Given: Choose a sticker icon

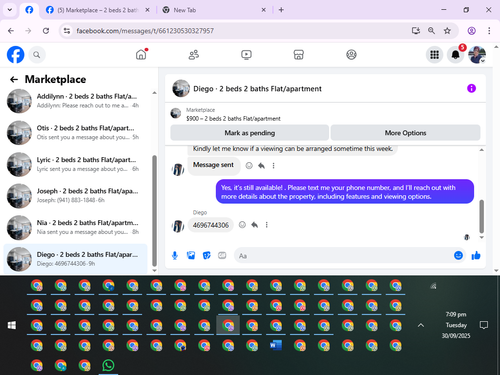Looking at the screenshot, I should pos(207,256).
